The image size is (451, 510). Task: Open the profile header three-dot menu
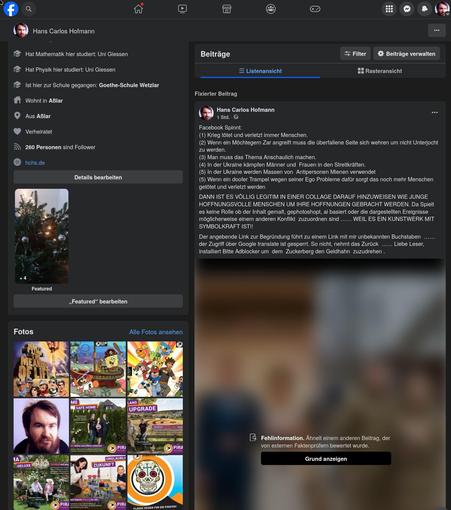coord(437,31)
